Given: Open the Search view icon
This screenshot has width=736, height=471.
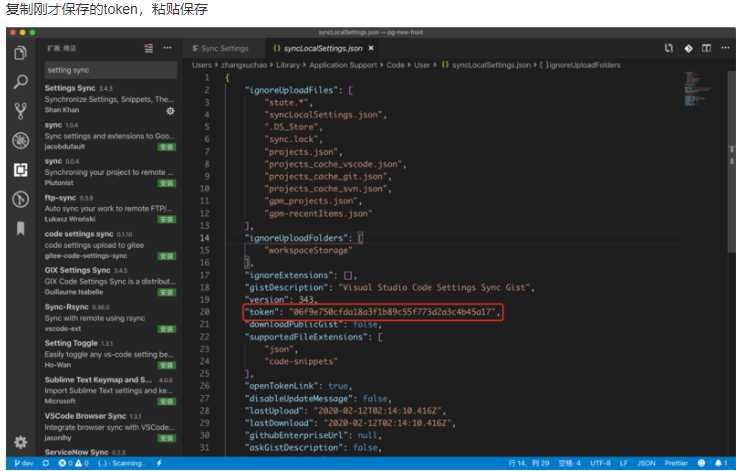Looking at the screenshot, I should tap(20, 82).
